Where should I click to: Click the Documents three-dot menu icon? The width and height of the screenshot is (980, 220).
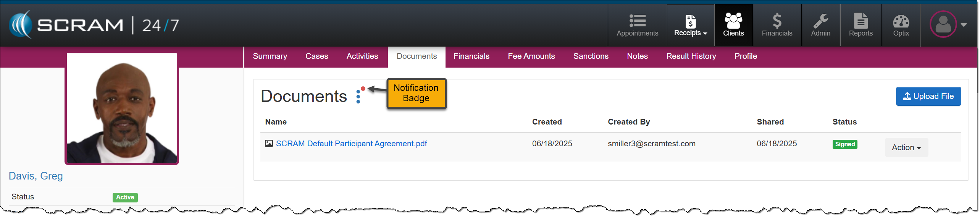click(358, 97)
